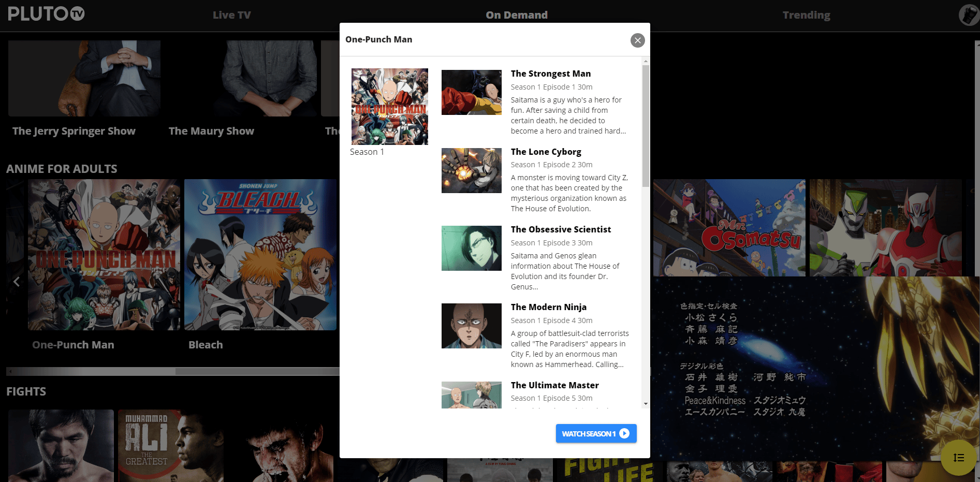The image size is (980, 482).
Task: Click The Jerry Springer Show title
Action: (74, 131)
